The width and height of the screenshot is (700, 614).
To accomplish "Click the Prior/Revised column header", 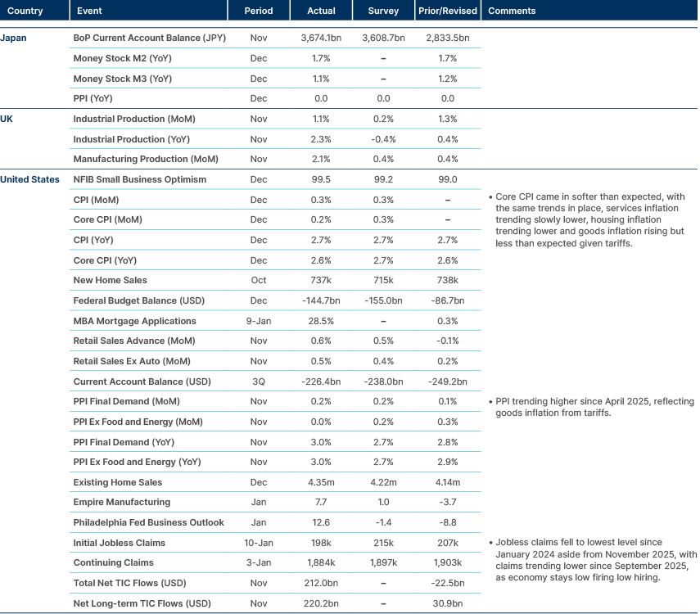I will pos(448,11).
